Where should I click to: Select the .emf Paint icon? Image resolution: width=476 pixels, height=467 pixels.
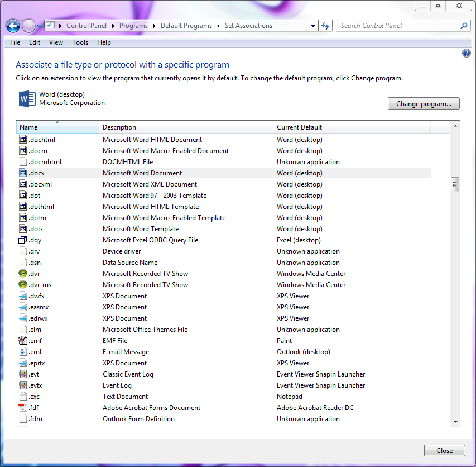pos(23,341)
